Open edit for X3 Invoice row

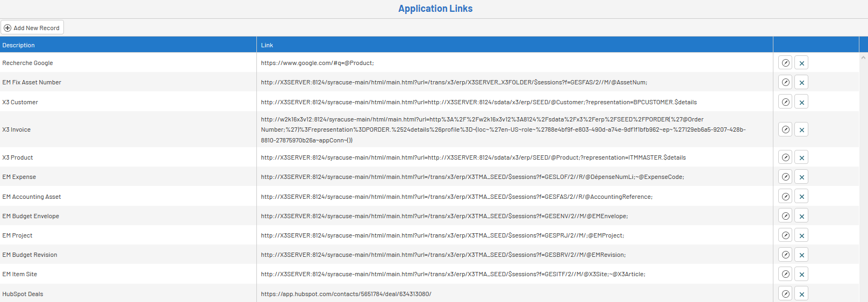[785, 130]
